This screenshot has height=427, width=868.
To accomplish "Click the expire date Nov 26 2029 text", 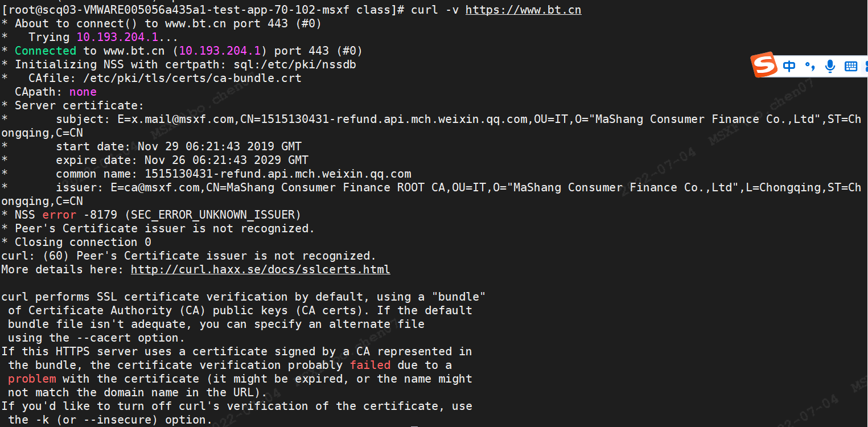I will tap(227, 160).
